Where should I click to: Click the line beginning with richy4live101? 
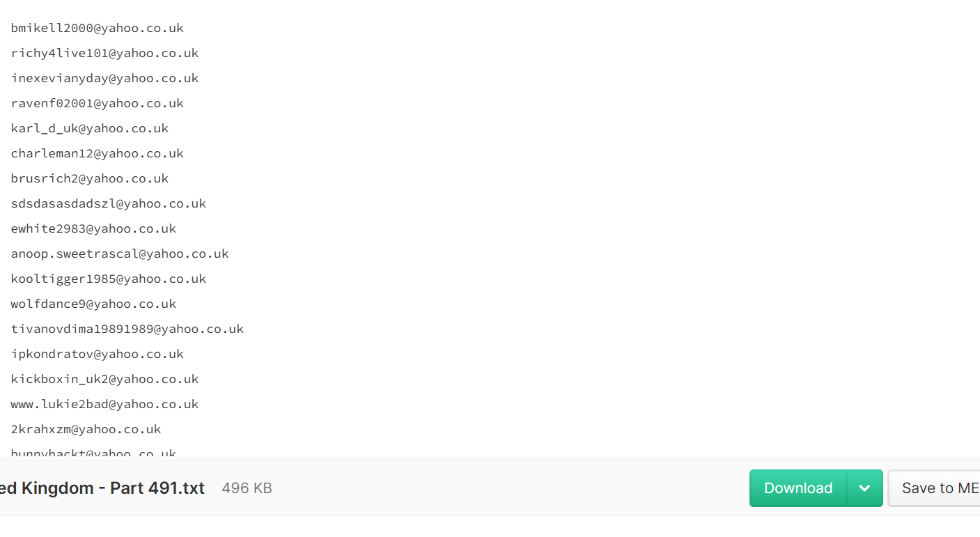105,54
